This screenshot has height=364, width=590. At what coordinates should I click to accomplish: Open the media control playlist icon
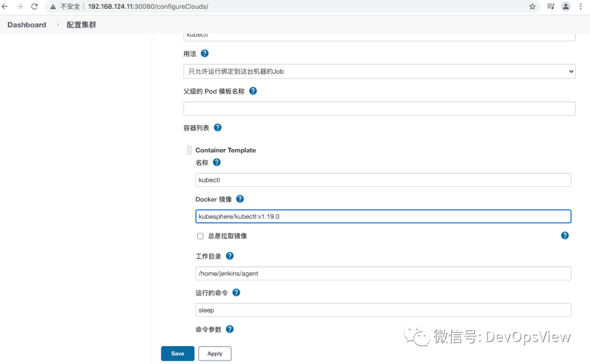[551, 7]
